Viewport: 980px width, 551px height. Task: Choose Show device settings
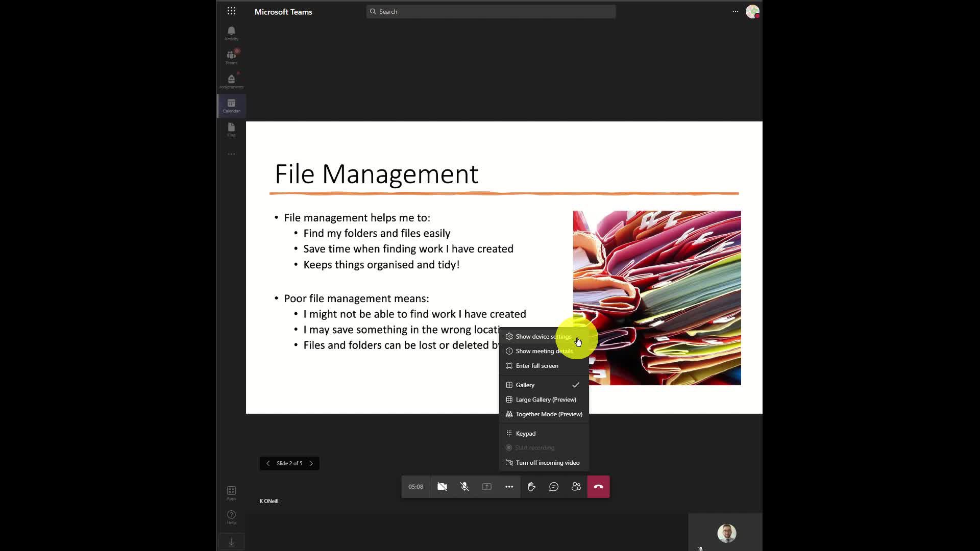click(543, 337)
